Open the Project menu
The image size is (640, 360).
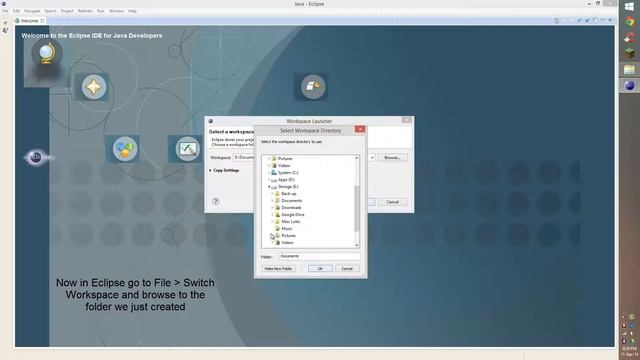[67, 11]
